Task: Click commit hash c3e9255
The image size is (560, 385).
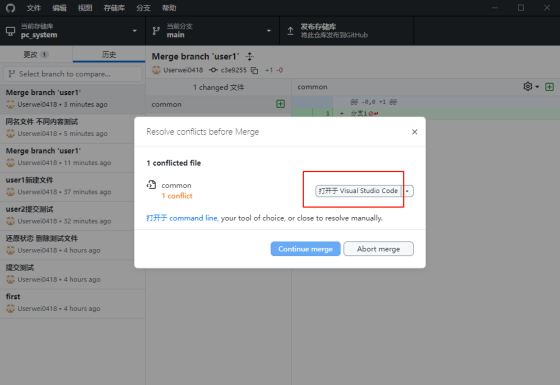Action: [234, 70]
